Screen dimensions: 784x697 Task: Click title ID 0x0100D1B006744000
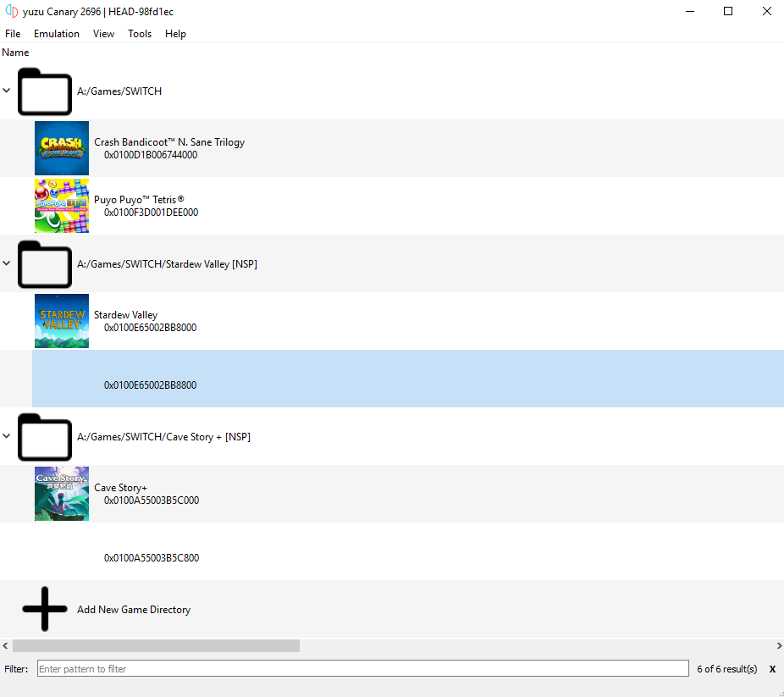[151, 155]
